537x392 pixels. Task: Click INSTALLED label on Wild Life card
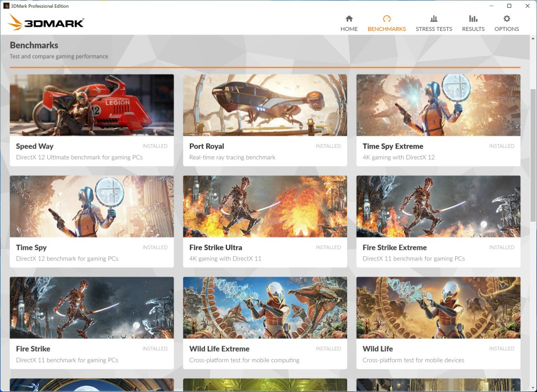point(502,349)
